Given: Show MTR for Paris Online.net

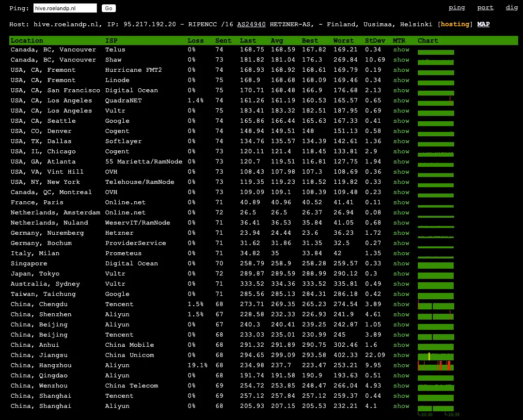Looking at the screenshot, I should point(401,202).
